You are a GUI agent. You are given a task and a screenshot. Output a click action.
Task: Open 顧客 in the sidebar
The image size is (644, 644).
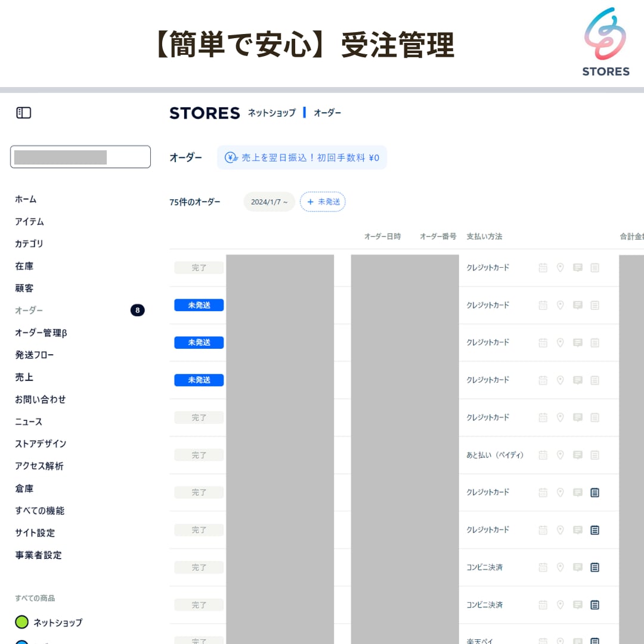24,288
